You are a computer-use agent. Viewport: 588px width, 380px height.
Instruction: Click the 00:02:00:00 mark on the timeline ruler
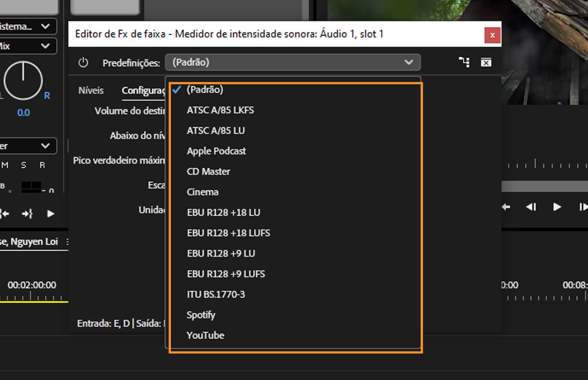point(32,285)
